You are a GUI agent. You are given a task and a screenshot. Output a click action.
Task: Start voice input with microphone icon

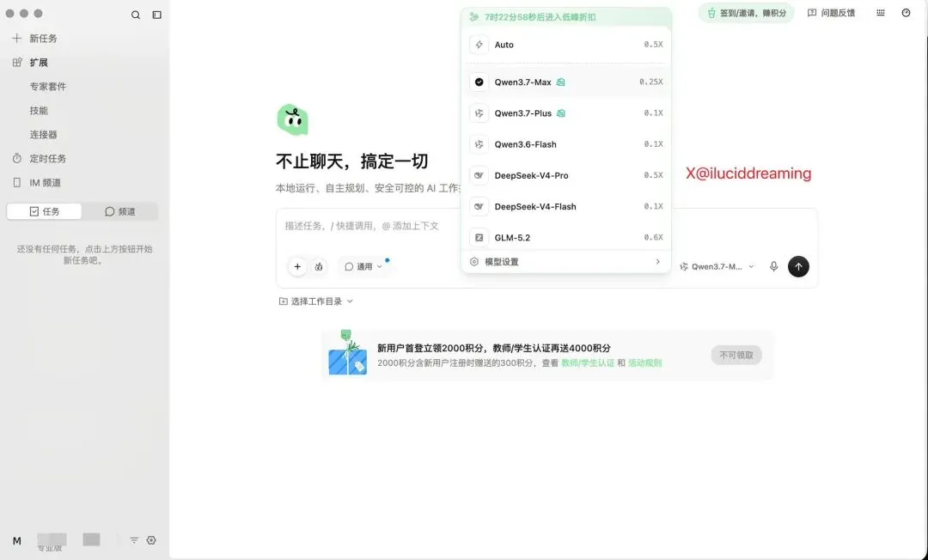[773, 267]
